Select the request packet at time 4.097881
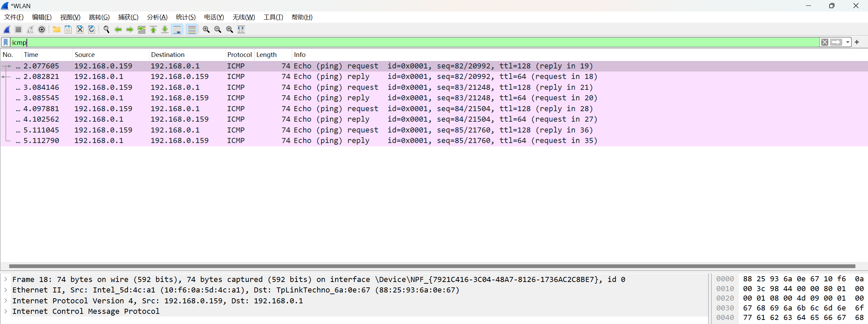Screen dimensions: 868x324 click(x=434, y=109)
